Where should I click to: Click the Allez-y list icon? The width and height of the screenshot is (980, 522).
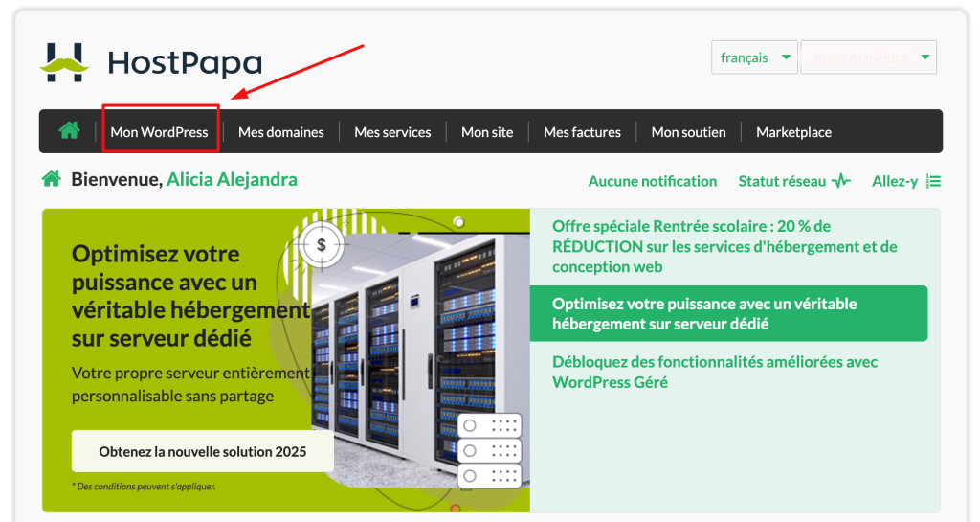click(x=934, y=181)
